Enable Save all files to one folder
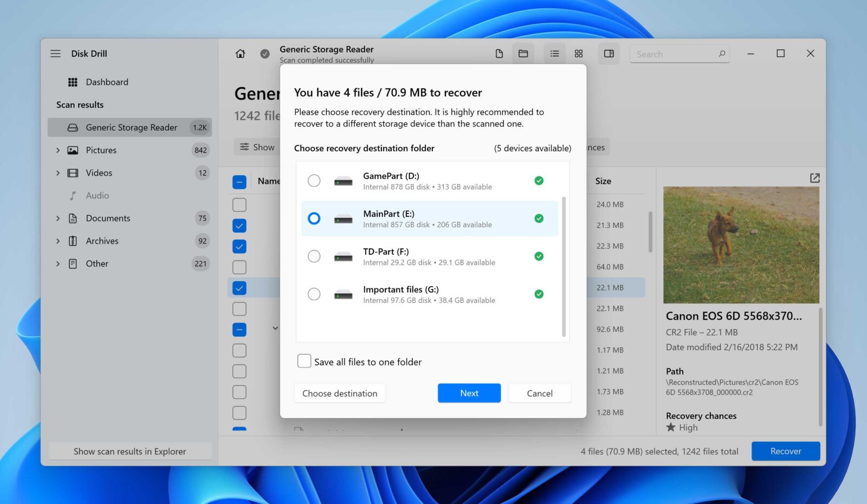This screenshot has height=504, width=867. (304, 361)
